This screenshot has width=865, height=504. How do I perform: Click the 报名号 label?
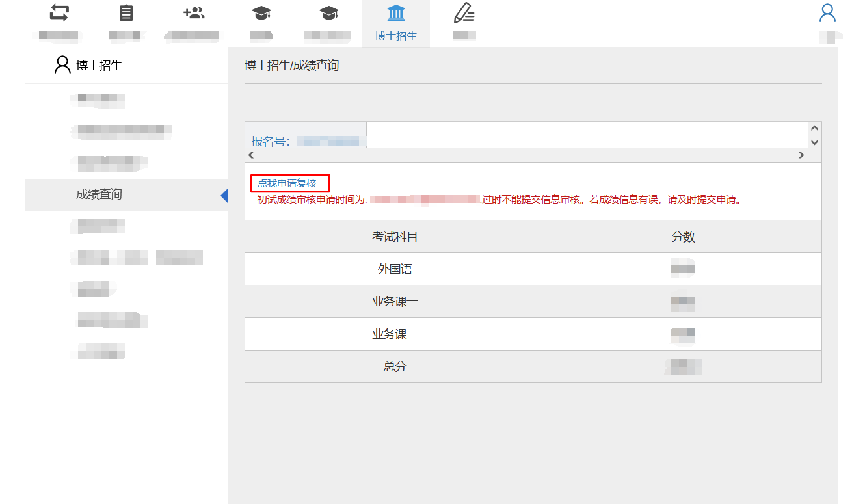(271, 141)
